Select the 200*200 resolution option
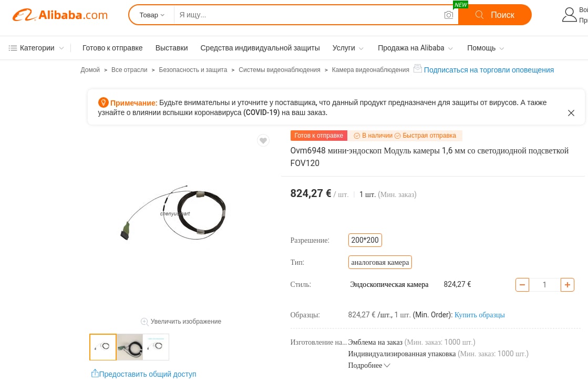 365,240
